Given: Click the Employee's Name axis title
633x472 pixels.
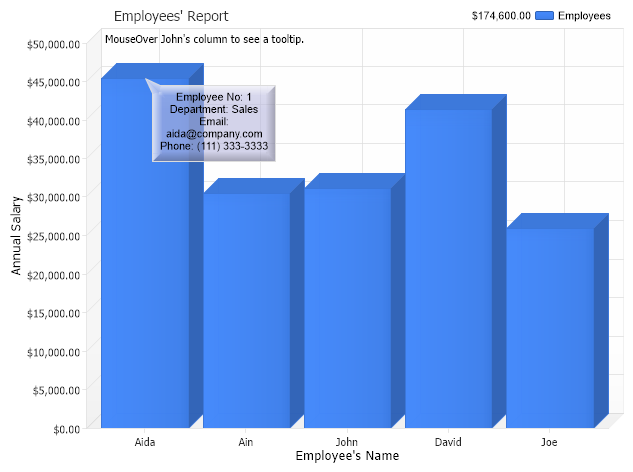Looking at the screenshot, I should [x=347, y=456].
